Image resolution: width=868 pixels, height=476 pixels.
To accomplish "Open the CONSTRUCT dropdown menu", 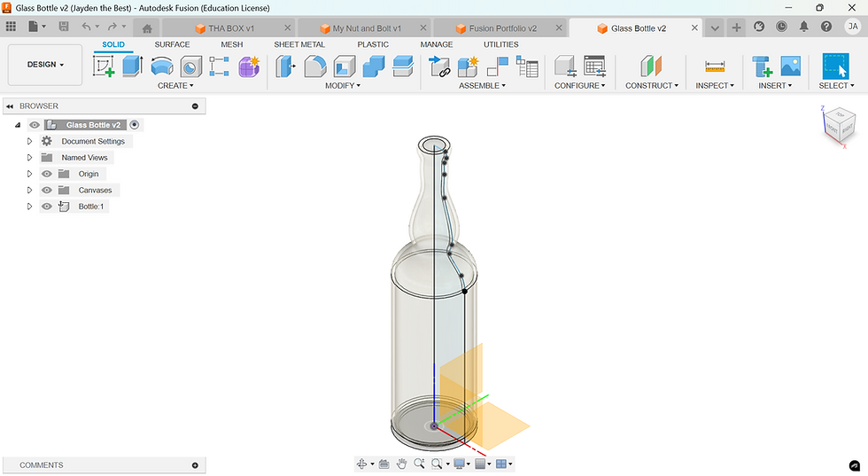I will [652, 85].
